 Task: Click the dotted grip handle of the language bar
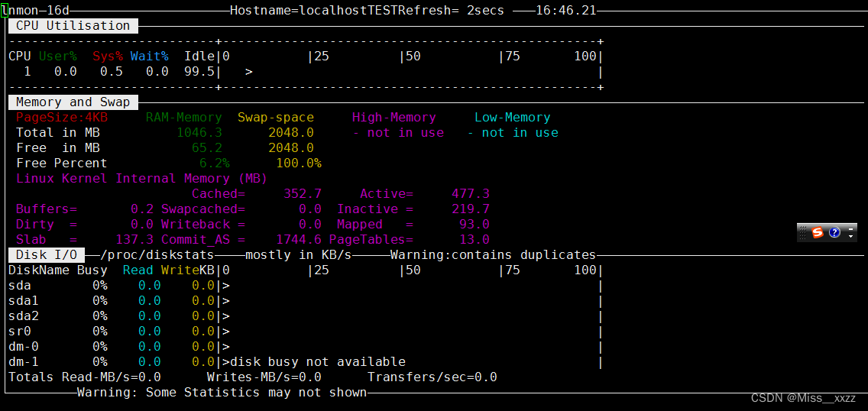click(x=803, y=233)
